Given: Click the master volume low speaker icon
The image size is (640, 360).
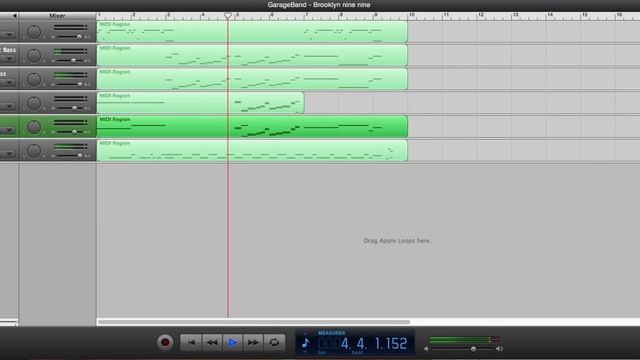Looking at the screenshot, I should tap(426, 349).
